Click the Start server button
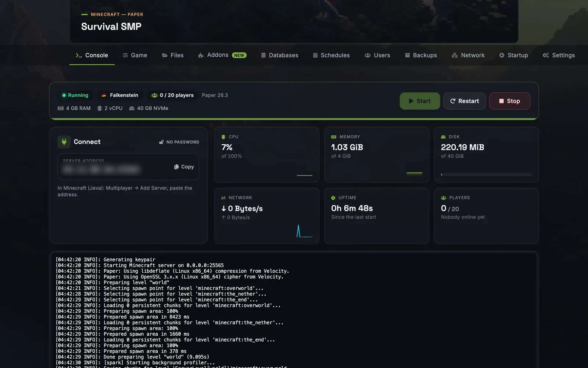This screenshot has height=368, width=588. click(420, 101)
